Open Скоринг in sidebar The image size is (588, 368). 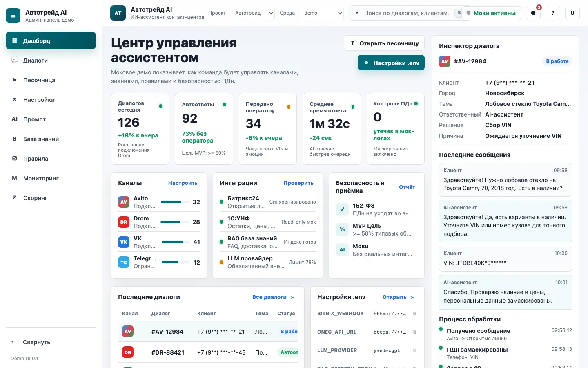(x=51, y=197)
